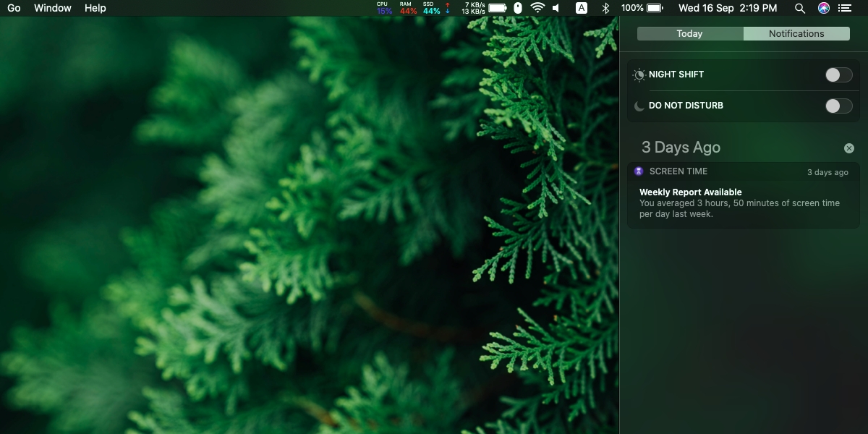This screenshot has height=434, width=868.
Task: Open the CPU usage stats dropdown
Action: 384,8
